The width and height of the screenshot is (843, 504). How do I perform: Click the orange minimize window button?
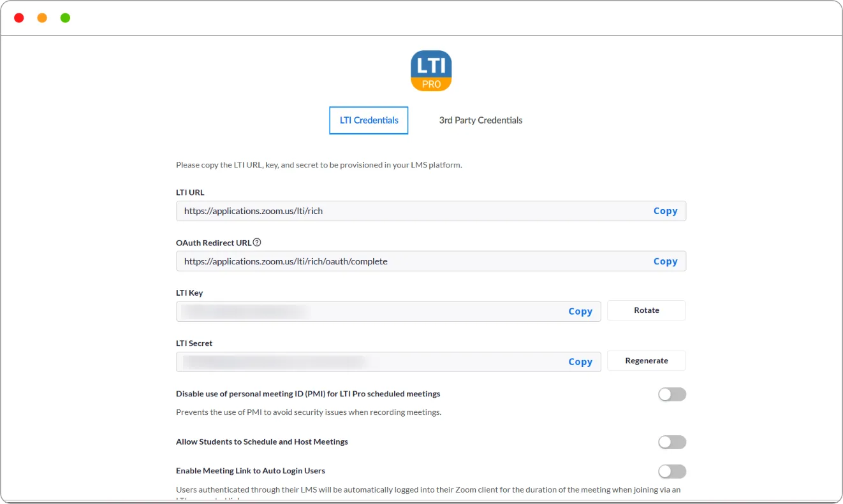pyautogui.click(x=42, y=18)
